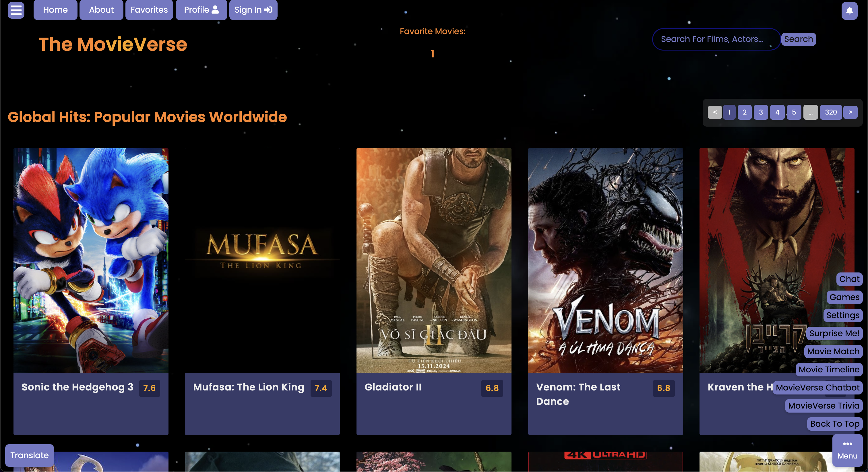Screen dimensions: 868x472
Task: Jump to last page 320
Action: coord(831,112)
